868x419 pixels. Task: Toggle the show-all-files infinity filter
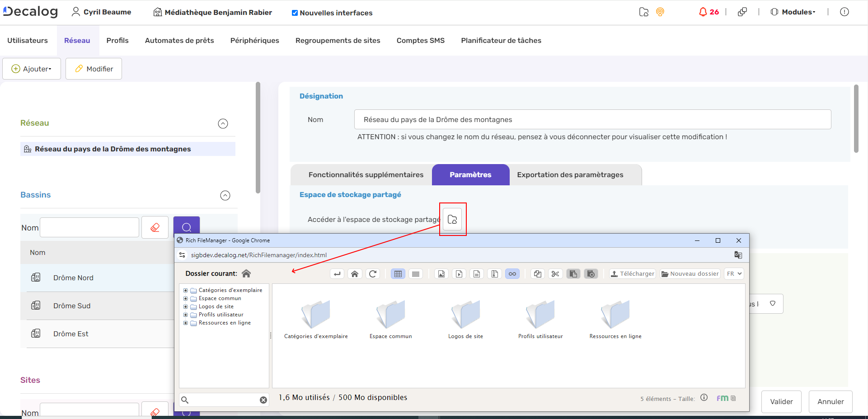click(x=512, y=274)
